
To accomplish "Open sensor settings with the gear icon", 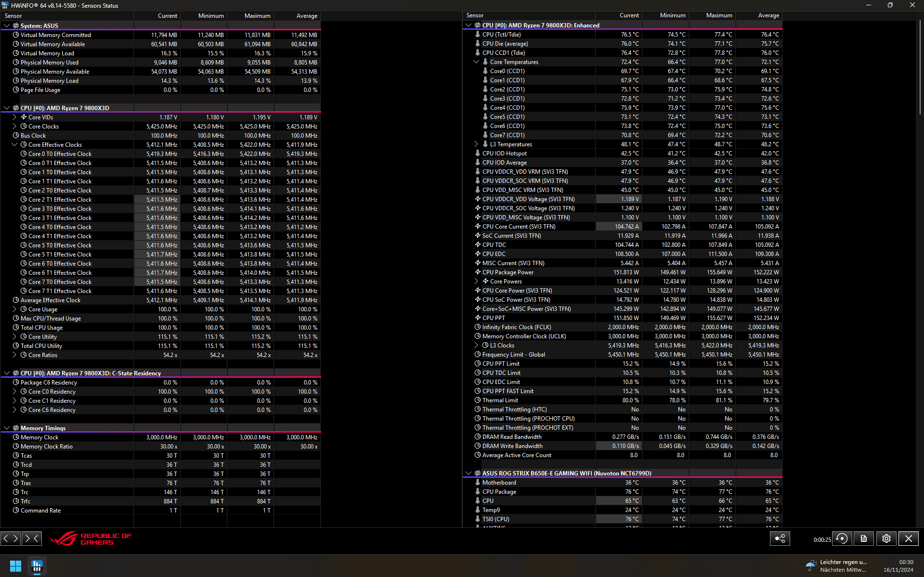I will (x=886, y=539).
